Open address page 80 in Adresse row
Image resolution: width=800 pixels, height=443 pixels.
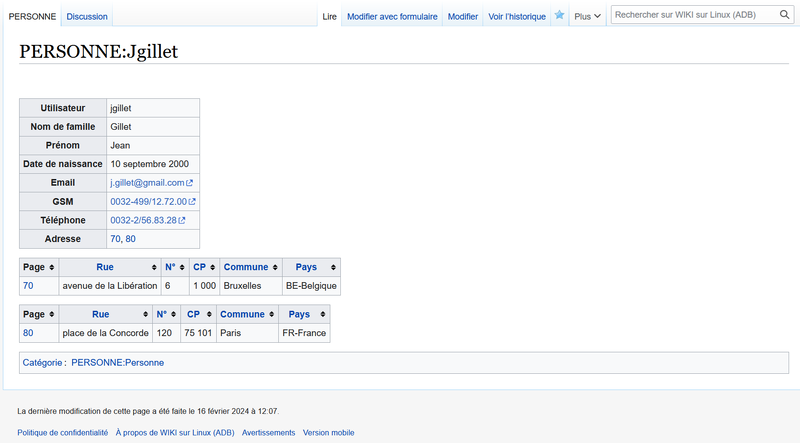click(131, 239)
